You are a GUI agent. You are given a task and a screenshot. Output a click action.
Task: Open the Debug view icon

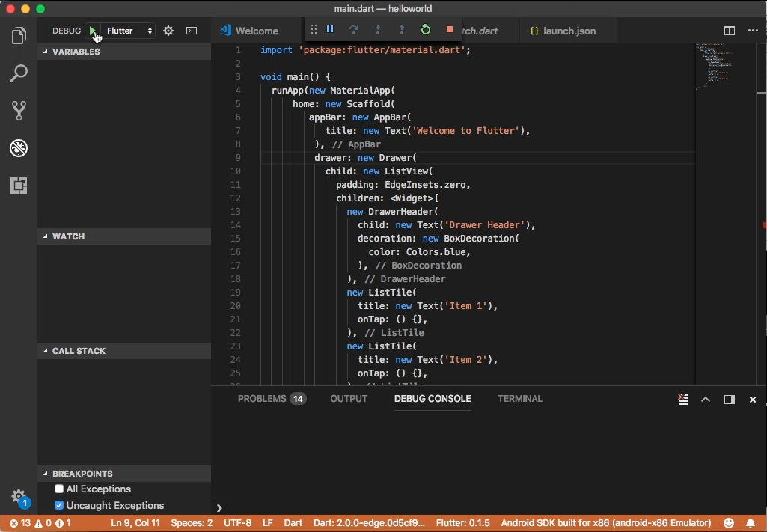19,148
